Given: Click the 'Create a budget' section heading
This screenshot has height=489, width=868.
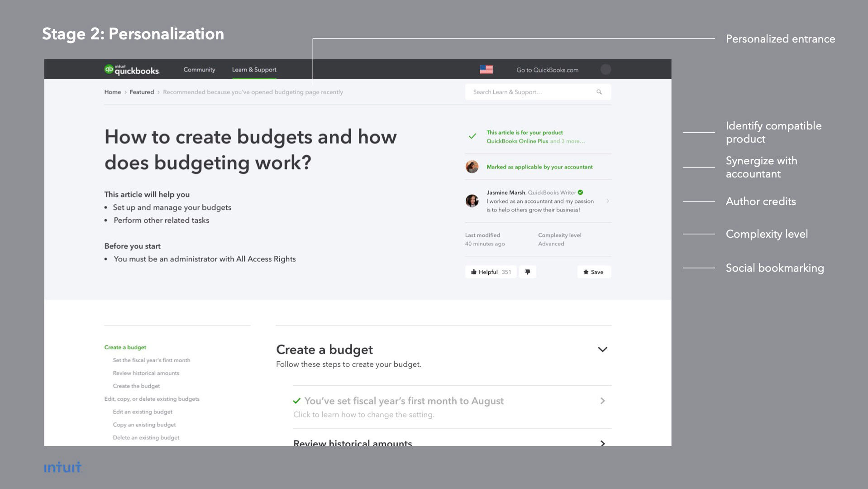Looking at the screenshot, I should [x=324, y=350].
